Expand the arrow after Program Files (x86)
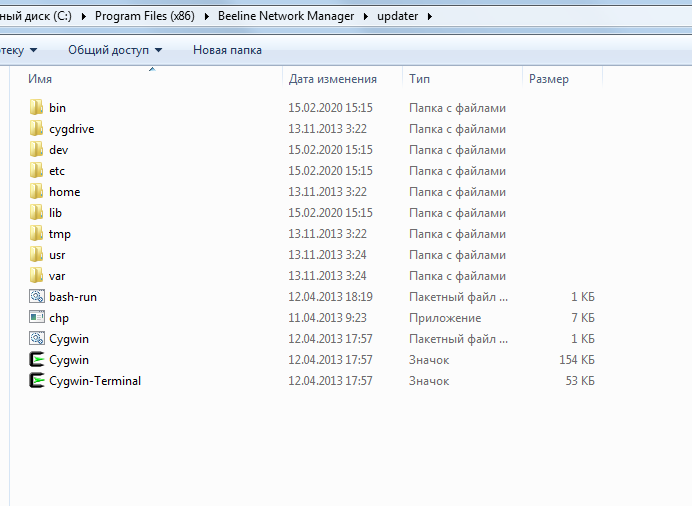 (x=207, y=17)
